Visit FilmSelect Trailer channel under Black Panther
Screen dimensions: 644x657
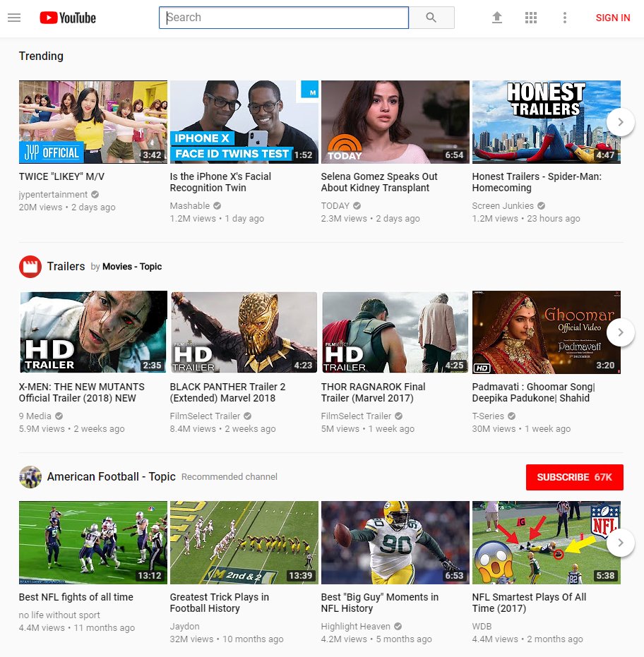click(x=205, y=416)
